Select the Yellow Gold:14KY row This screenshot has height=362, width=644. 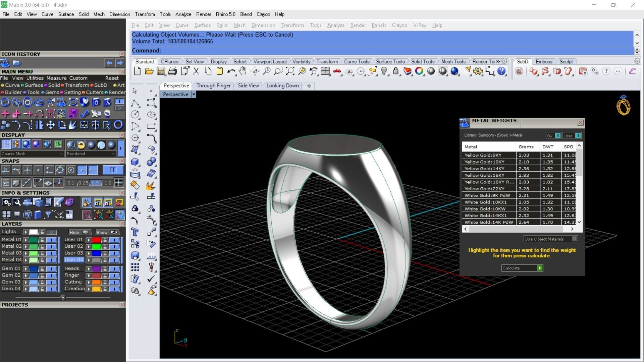click(519, 169)
